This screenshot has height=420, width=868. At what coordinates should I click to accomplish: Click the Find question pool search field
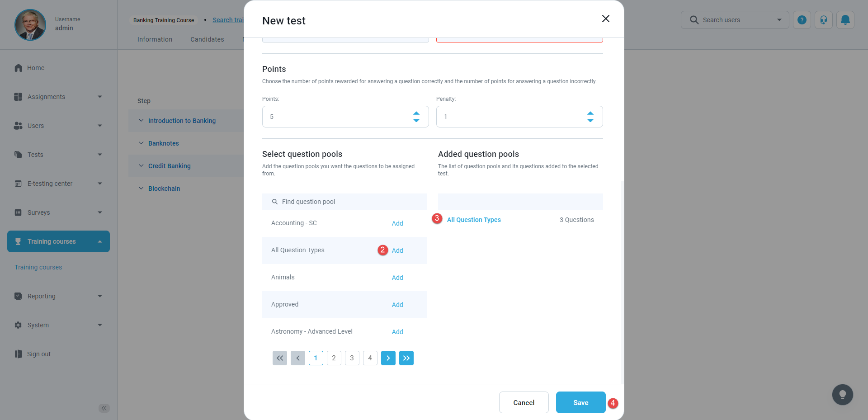click(344, 202)
